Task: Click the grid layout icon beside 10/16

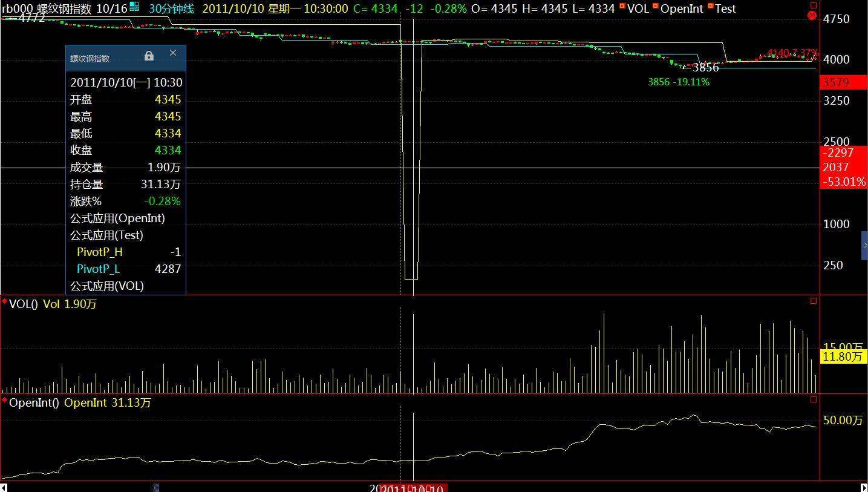Action: click(x=134, y=7)
